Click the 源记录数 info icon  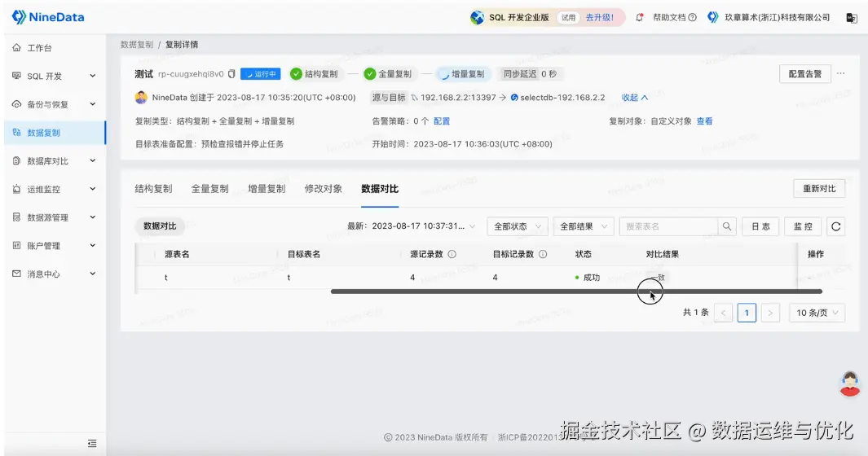pyautogui.click(x=452, y=254)
